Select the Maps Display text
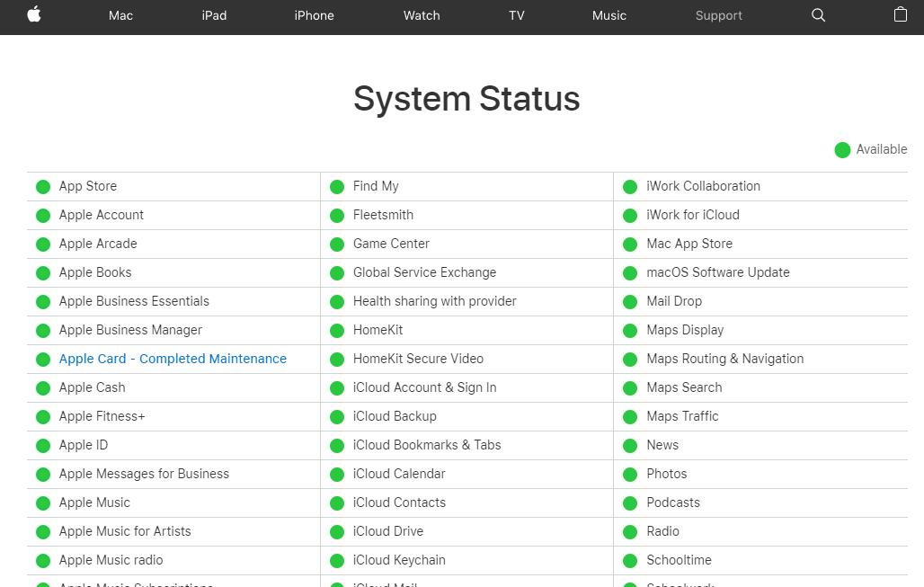 685,330
